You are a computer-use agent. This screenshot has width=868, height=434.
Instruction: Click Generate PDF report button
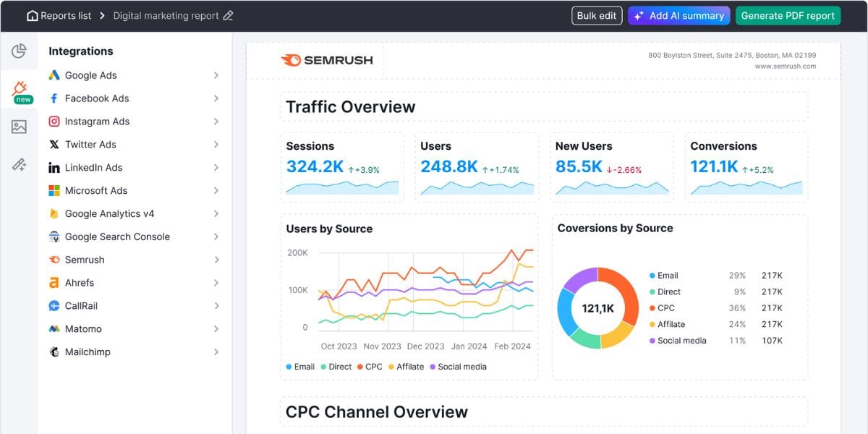788,16
